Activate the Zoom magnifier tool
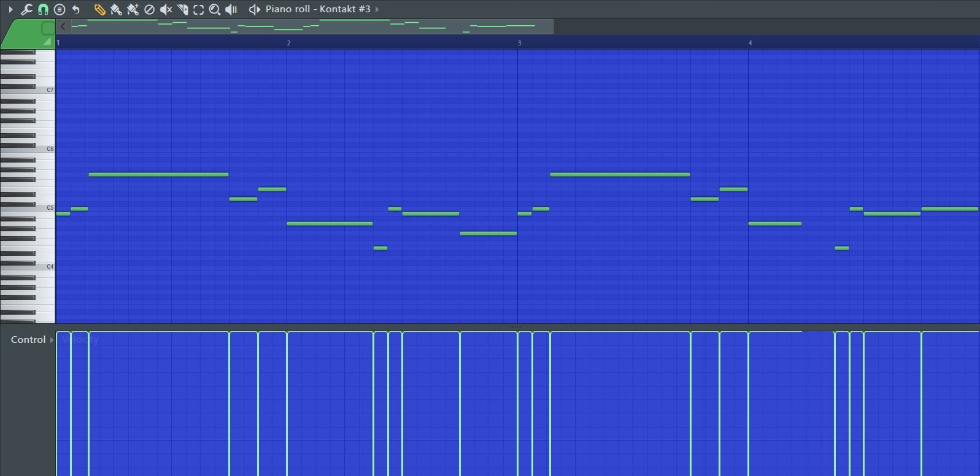Viewport: 980px width, 476px height. tap(215, 9)
